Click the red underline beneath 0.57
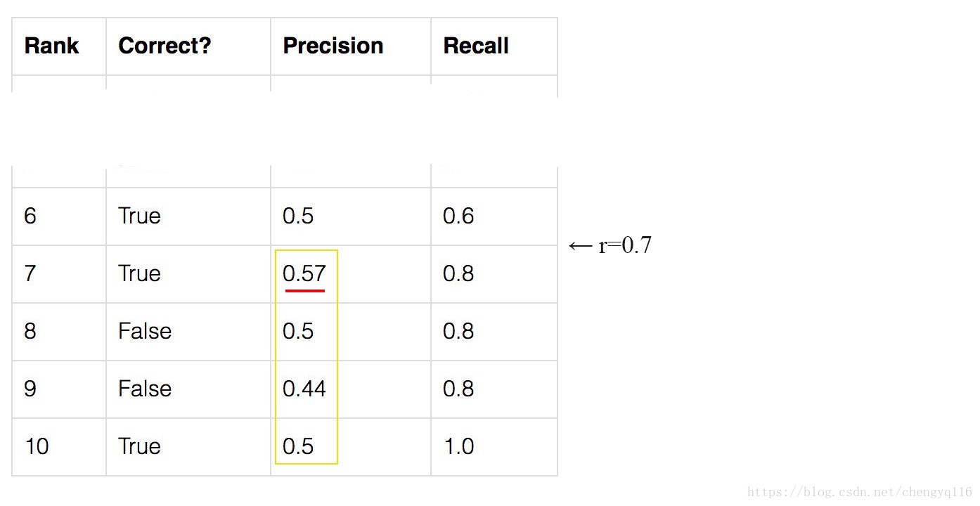Image resolution: width=980 pixels, height=506 pixels. (304, 290)
